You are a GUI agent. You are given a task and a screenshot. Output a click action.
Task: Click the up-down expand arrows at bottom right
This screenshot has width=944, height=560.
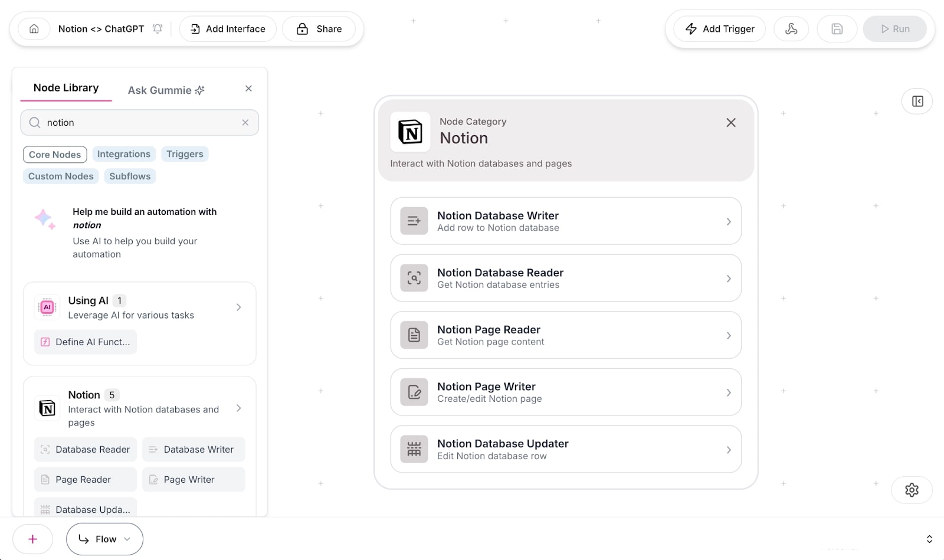[929, 539]
